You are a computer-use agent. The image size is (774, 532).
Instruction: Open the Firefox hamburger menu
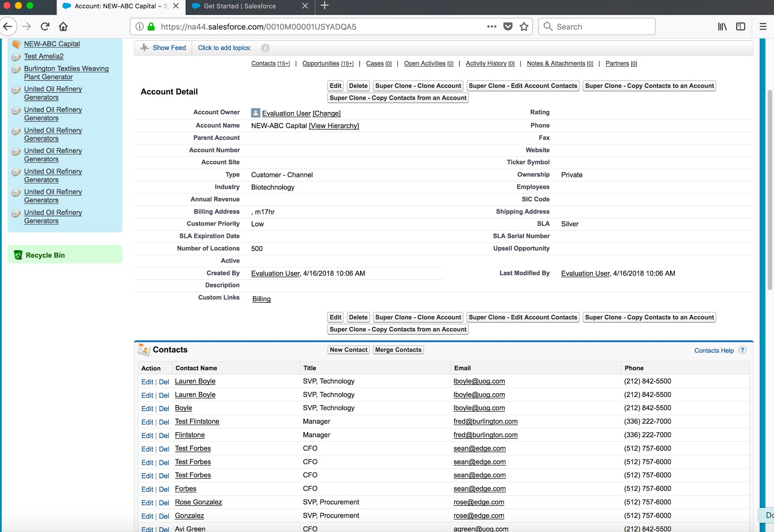(763, 27)
